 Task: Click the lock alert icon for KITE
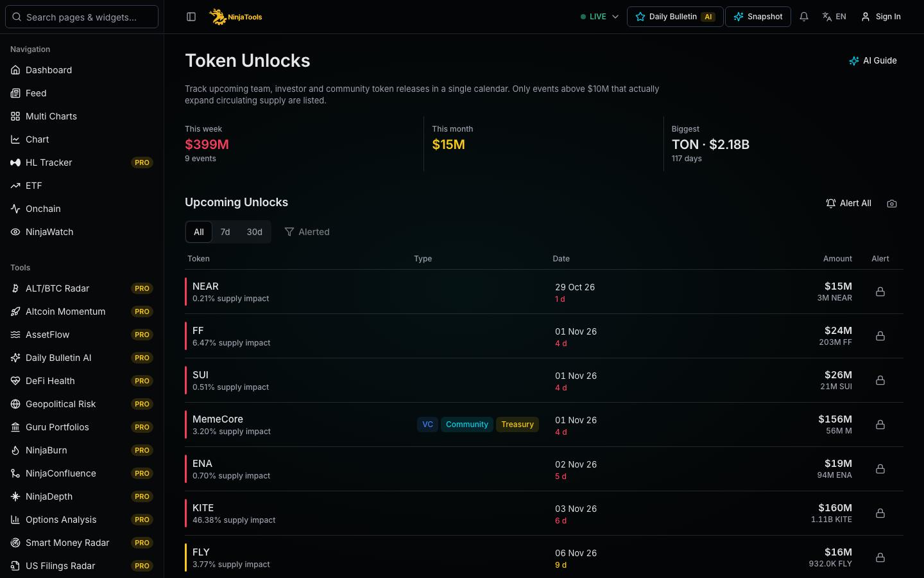coord(880,513)
